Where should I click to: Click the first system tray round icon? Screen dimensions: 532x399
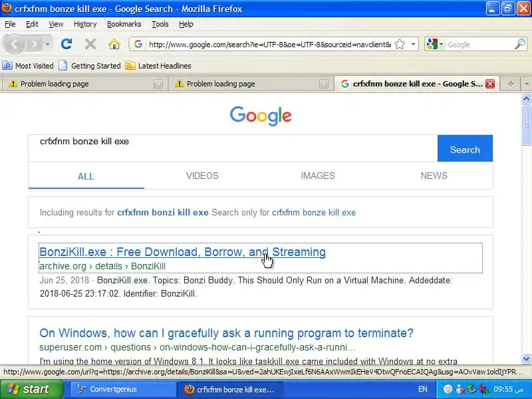[448, 389]
